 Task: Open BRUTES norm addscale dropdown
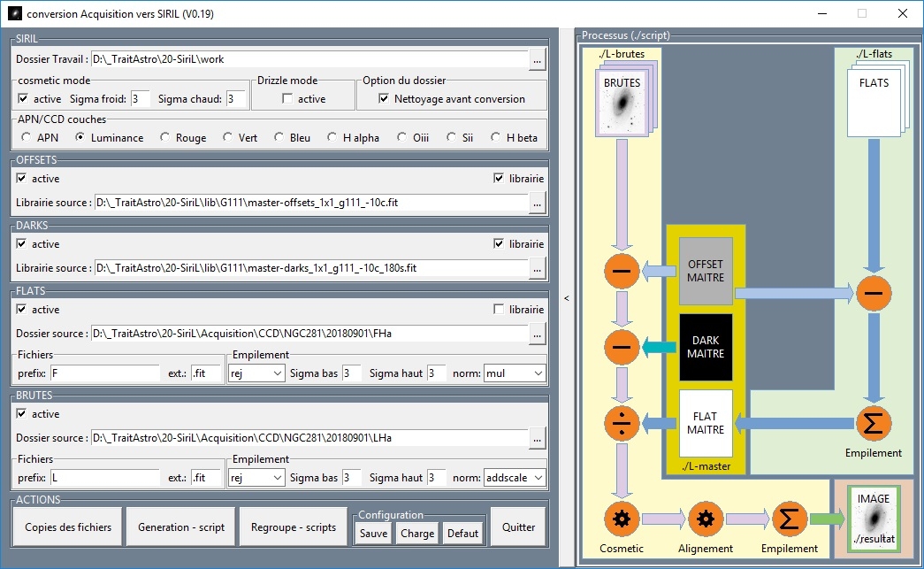[x=515, y=478]
